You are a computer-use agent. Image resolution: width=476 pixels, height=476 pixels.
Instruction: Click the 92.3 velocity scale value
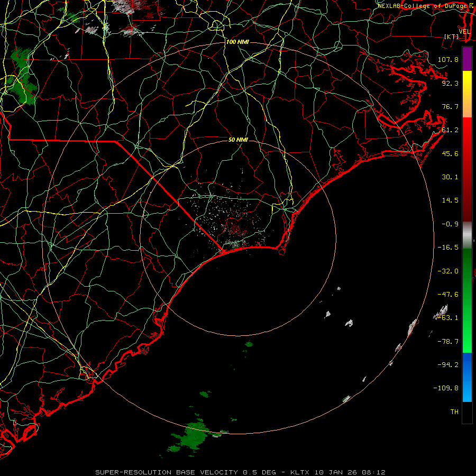tap(450, 83)
